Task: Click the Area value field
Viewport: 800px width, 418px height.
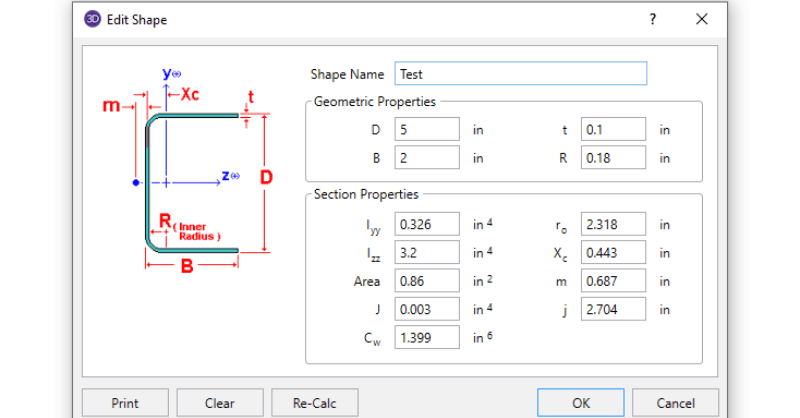Action: coord(427,281)
